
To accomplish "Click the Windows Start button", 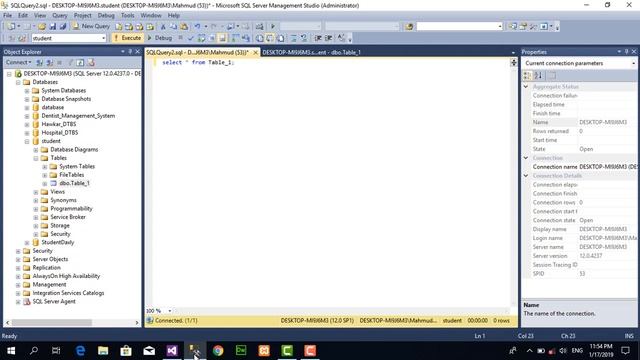I will tap(11, 351).
